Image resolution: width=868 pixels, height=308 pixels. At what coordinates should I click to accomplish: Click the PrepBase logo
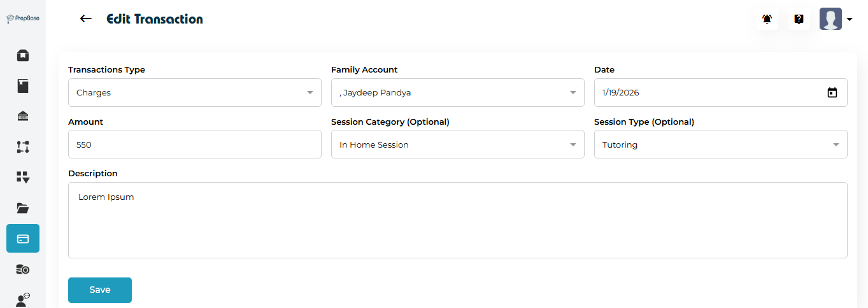click(x=23, y=19)
